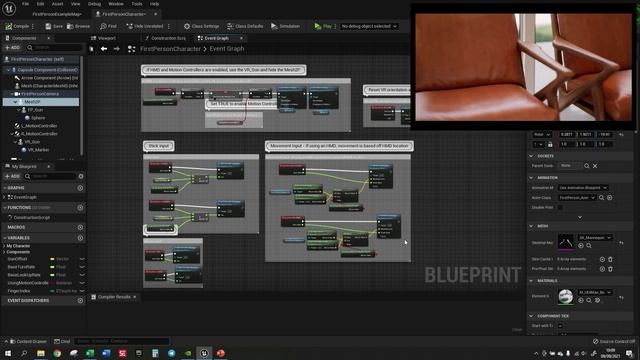
Task: Select the Mesh2P component
Action: [41, 102]
